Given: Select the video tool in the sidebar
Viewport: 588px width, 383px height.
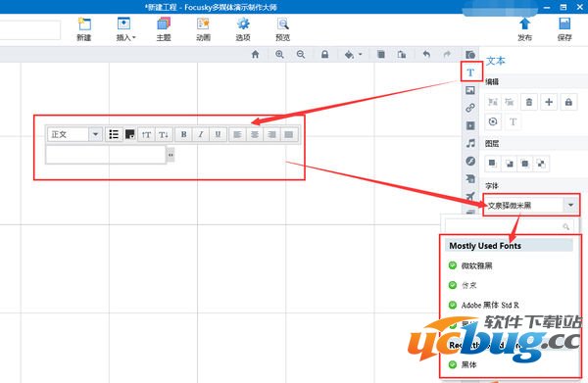Looking at the screenshot, I should [x=470, y=125].
